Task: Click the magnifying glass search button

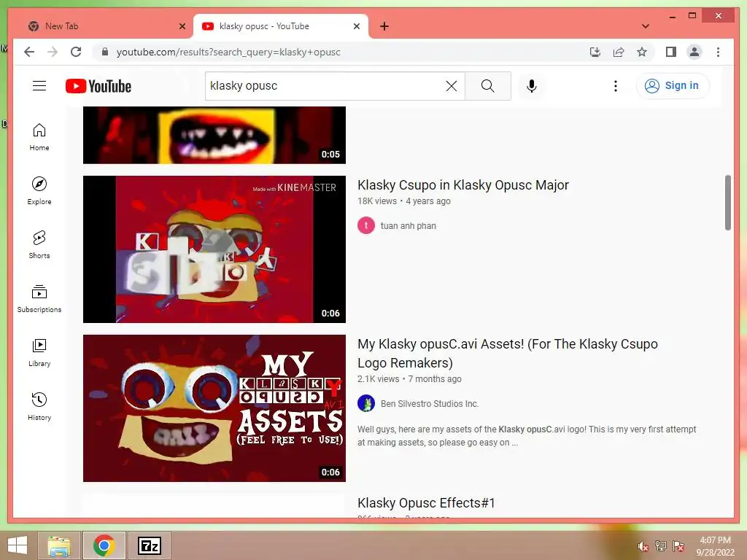Action: (487, 86)
